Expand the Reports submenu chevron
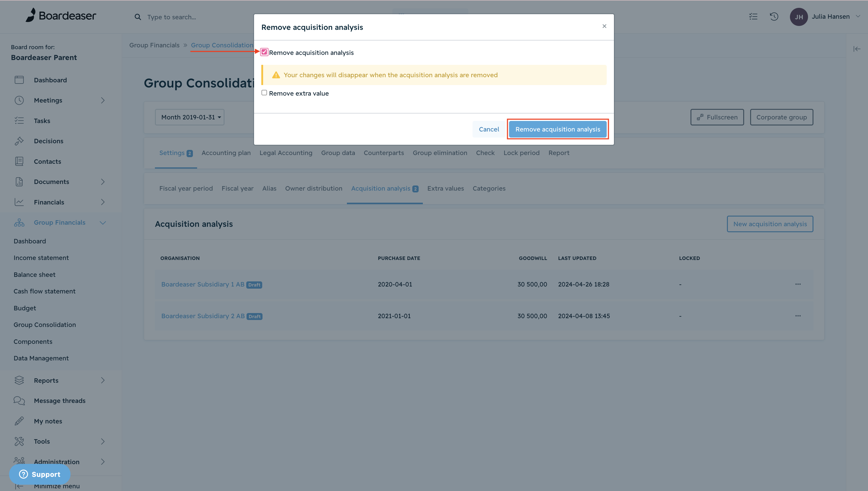 click(x=103, y=380)
